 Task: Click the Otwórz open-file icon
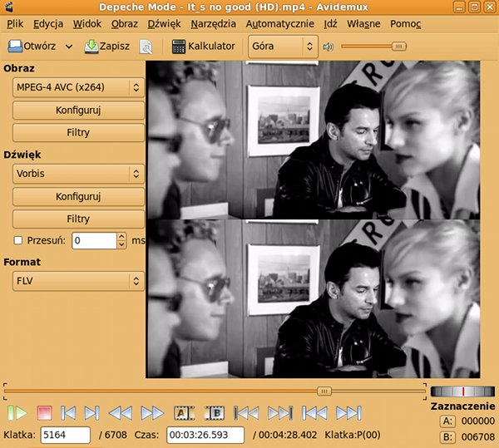(x=15, y=47)
